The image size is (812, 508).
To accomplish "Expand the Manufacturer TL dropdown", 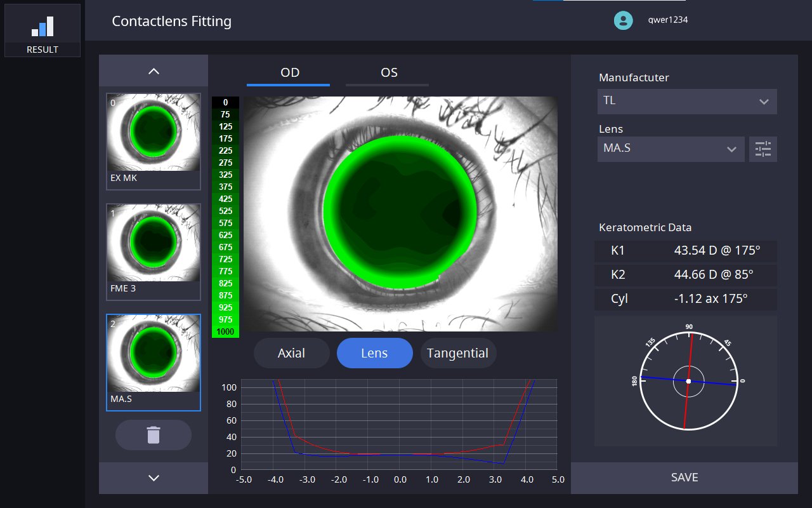I will 686,101.
